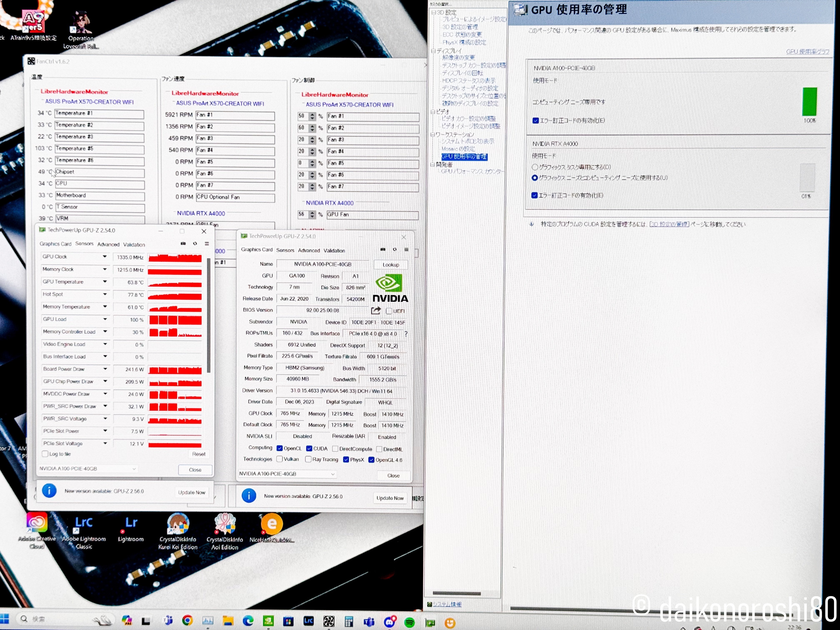The image size is (840, 630).
Task: Open GPU 使用率グラフ link
Action: pos(807,52)
